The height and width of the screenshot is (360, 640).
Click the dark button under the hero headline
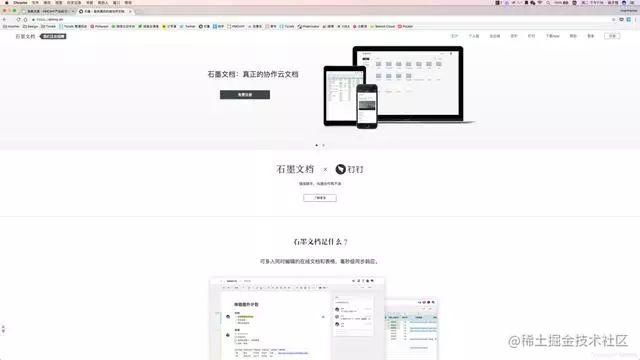click(x=245, y=95)
